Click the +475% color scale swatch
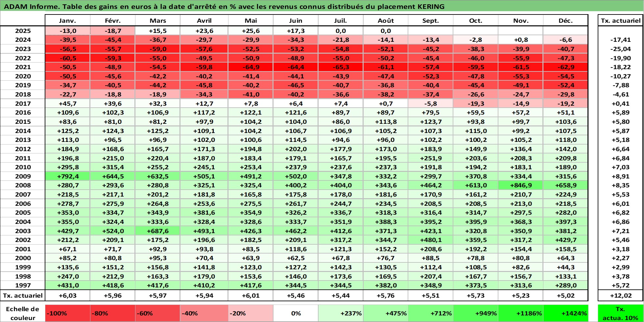This screenshot has height=322, width=644. tap(386, 313)
